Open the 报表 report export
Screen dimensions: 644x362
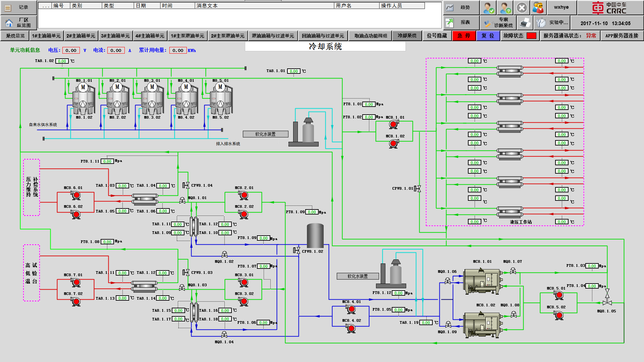[x=461, y=22]
